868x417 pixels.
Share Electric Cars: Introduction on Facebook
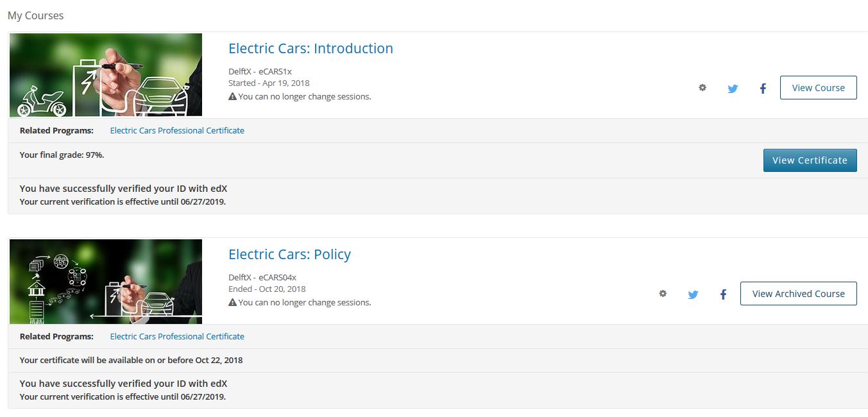[x=763, y=89]
